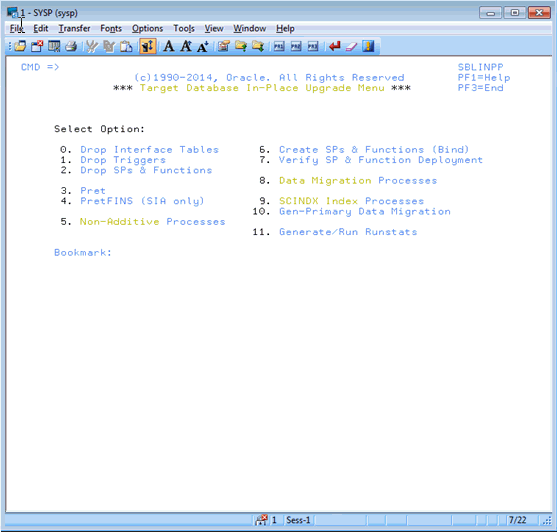The image size is (557, 532).
Task: Open the Fonts menu
Action: point(111,28)
